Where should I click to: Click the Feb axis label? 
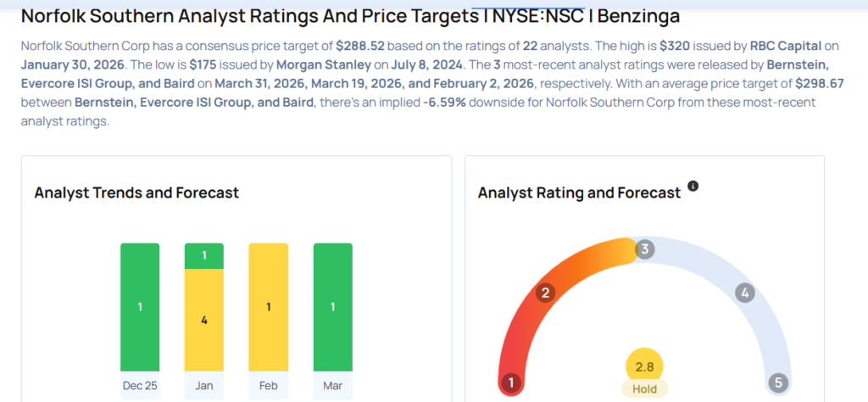coord(268,384)
